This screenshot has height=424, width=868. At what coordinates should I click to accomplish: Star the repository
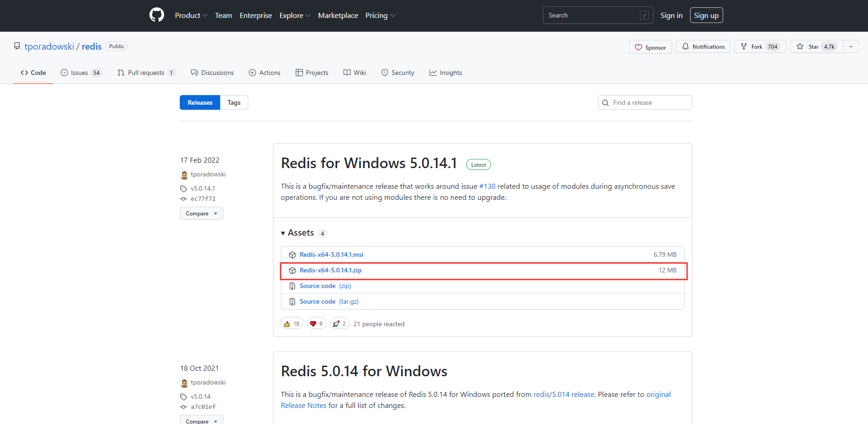pos(817,46)
